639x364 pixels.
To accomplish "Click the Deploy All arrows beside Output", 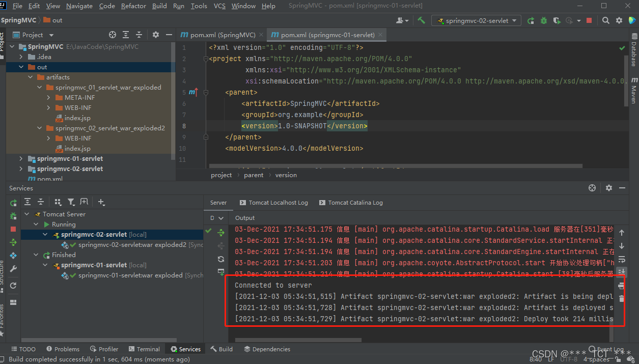I will click(x=221, y=233).
